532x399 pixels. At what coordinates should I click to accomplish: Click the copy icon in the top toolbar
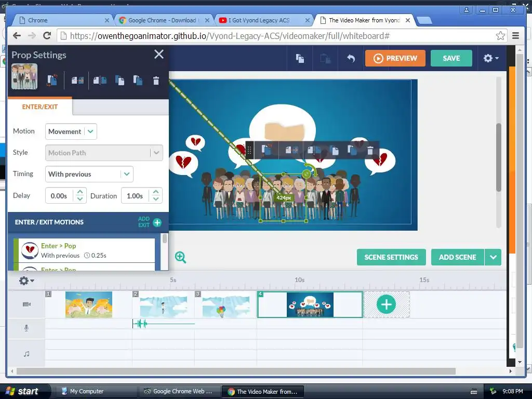click(300, 58)
